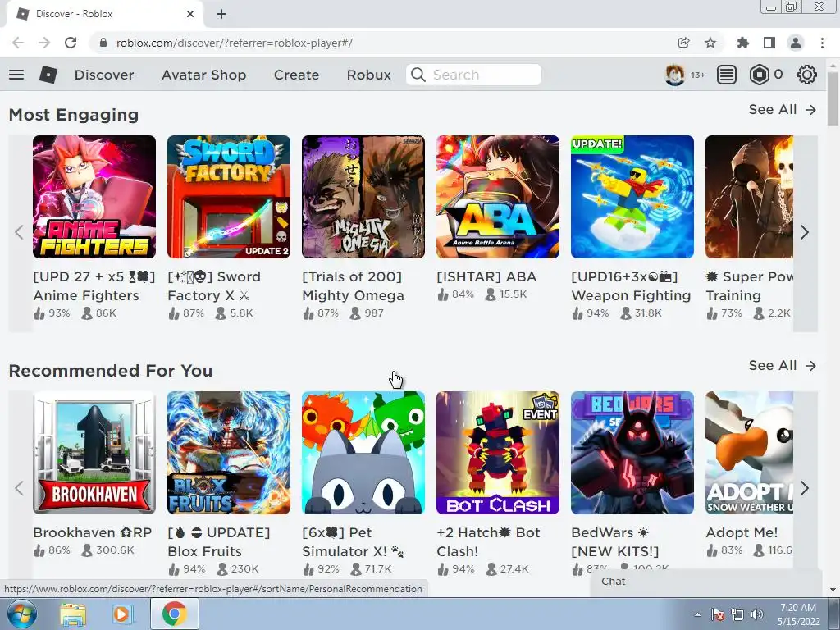Open the Brookhaven RP game thumbnail
The width and height of the screenshot is (840, 630).
click(x=94, y=453)
